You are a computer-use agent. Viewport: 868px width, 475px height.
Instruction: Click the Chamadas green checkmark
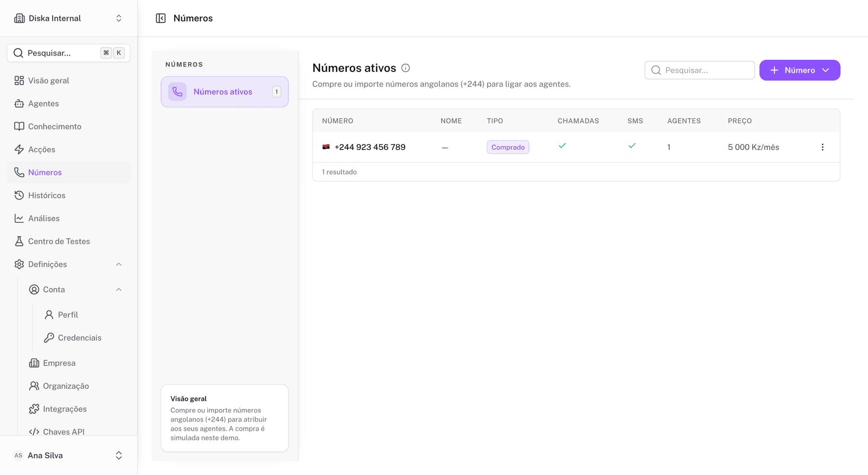[562, 146]
